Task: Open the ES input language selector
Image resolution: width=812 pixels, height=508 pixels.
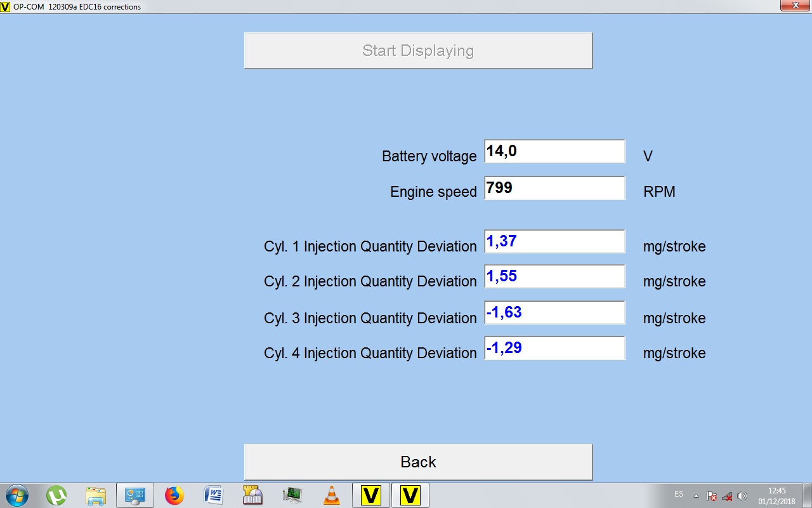Action: coord(679,494)
